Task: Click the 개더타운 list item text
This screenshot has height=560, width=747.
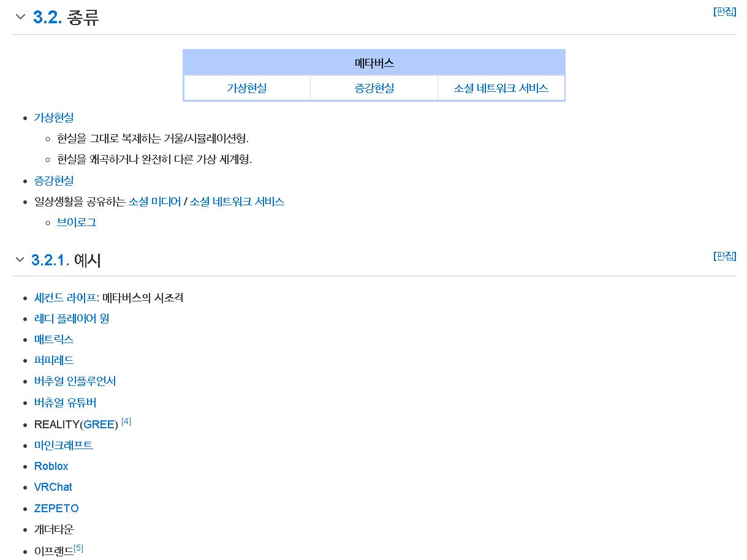Action: (54, 529)
